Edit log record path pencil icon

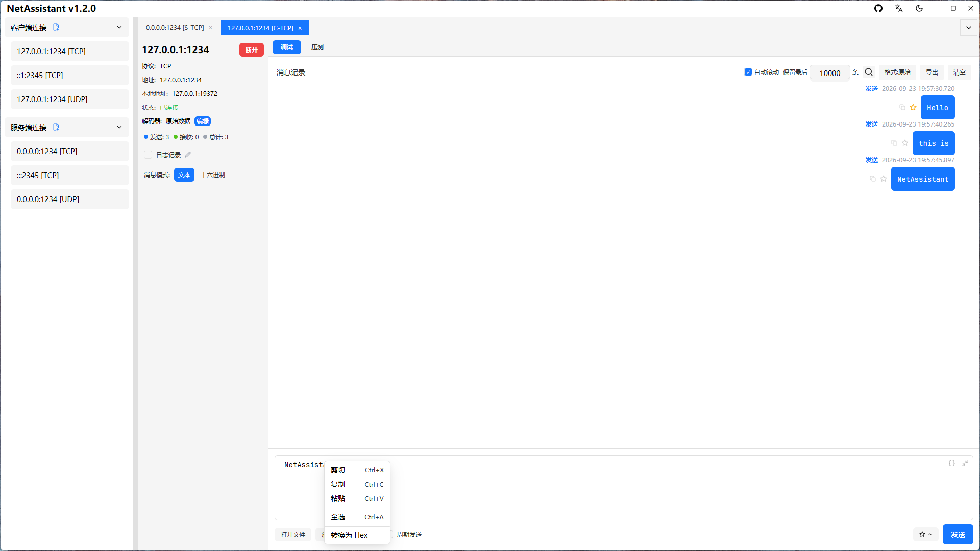pos(188,155)
